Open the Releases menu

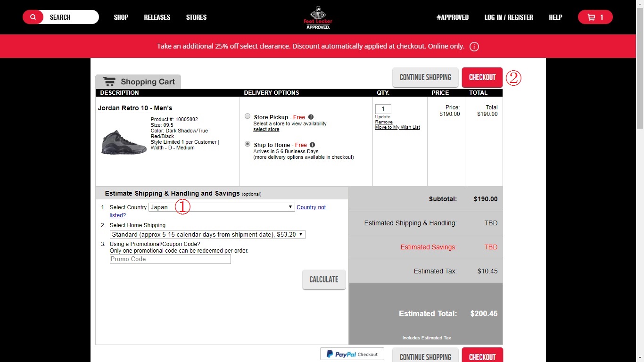(x=157, y=17)
